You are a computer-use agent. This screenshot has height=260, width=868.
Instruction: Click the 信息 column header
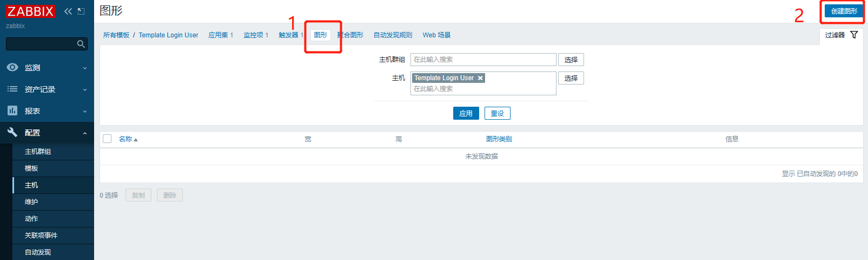(x=732, y=139)
